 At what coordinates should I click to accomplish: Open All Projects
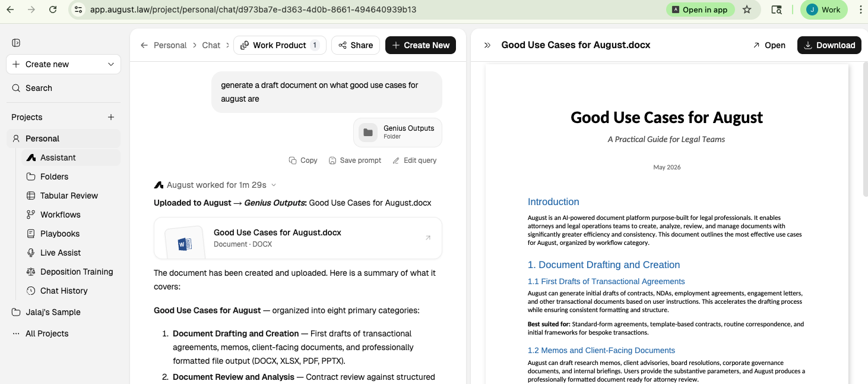click(64, 333)
